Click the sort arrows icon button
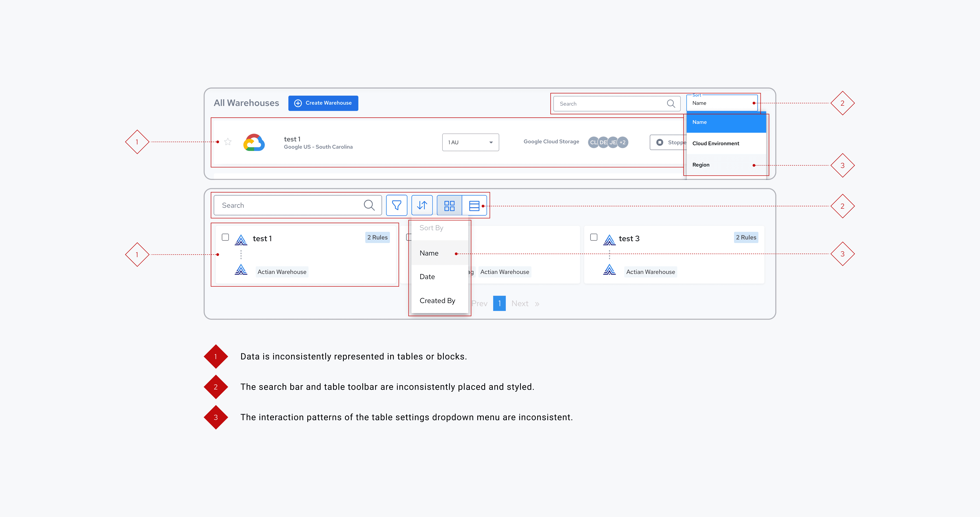Image resolution: width=980 pixels, height=517 pixels. click(422, 205)
